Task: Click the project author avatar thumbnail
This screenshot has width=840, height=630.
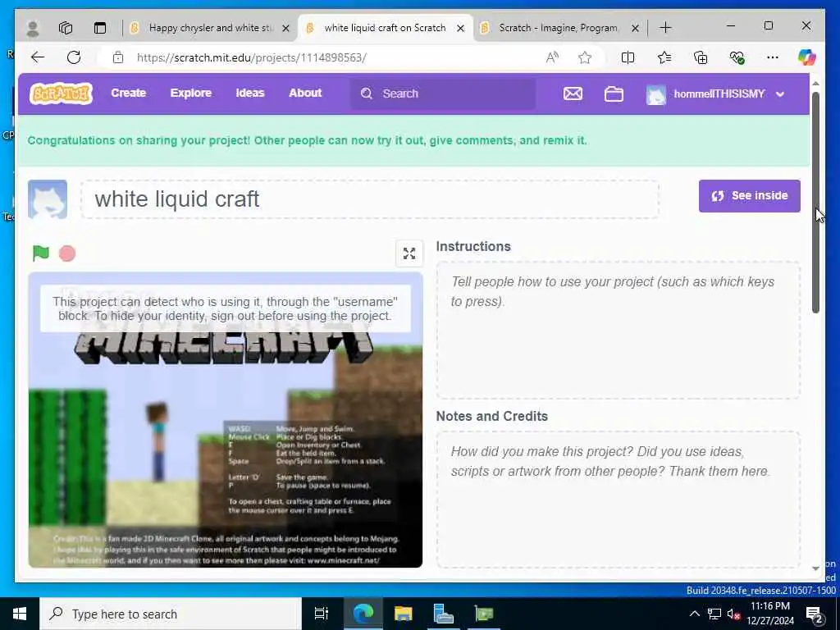Action: [48, 199]
